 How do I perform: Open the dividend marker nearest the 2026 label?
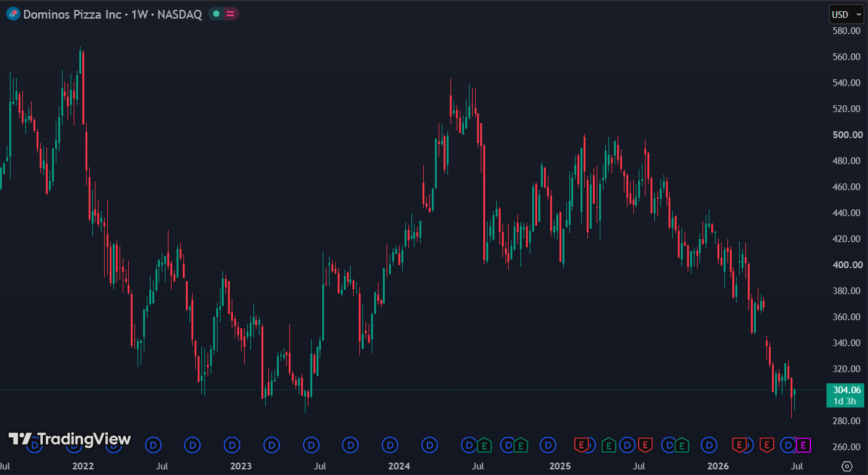[709, 445]
